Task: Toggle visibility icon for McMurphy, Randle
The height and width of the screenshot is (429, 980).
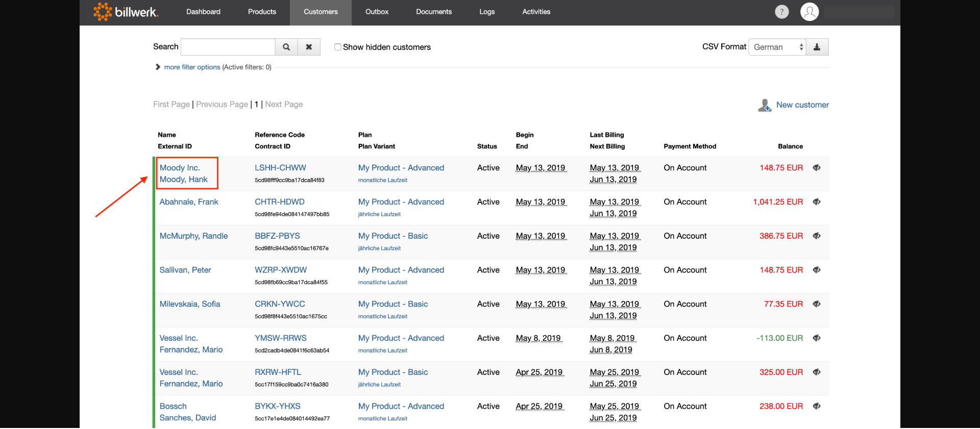Action: 817,236
